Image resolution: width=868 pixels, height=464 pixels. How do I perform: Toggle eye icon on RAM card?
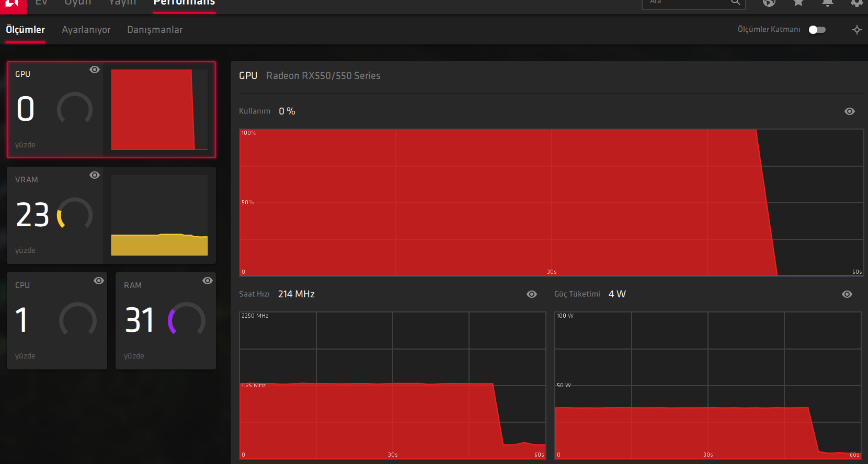point(208,281)
